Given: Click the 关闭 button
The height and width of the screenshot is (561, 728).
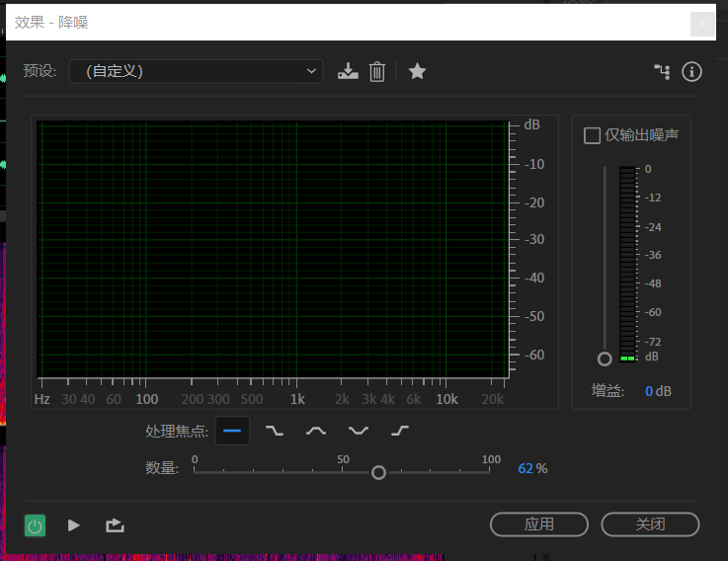Looking at the screenshot, I should tap(650, 524).
